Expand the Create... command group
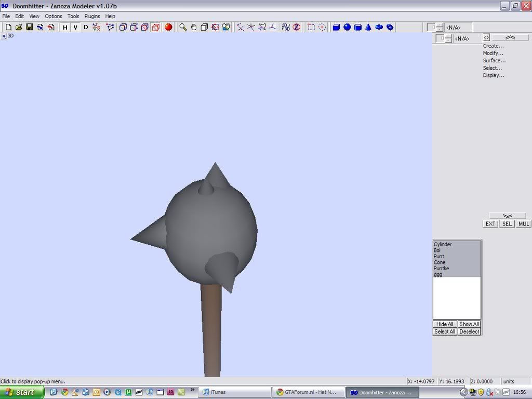Image resolution: width=532 pixels, height=399 pixels. pyautogui.click(x=494, y=46)
